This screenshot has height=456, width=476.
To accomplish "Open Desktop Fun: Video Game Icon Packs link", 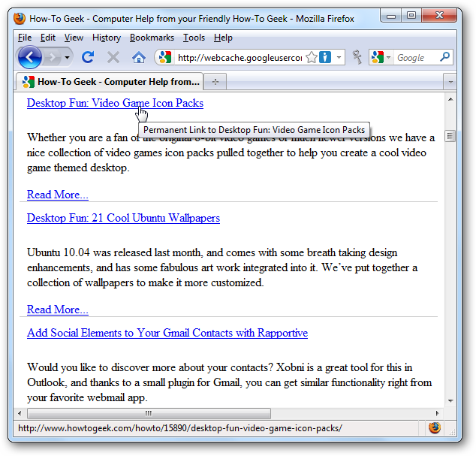I will (x=115, y=103).
